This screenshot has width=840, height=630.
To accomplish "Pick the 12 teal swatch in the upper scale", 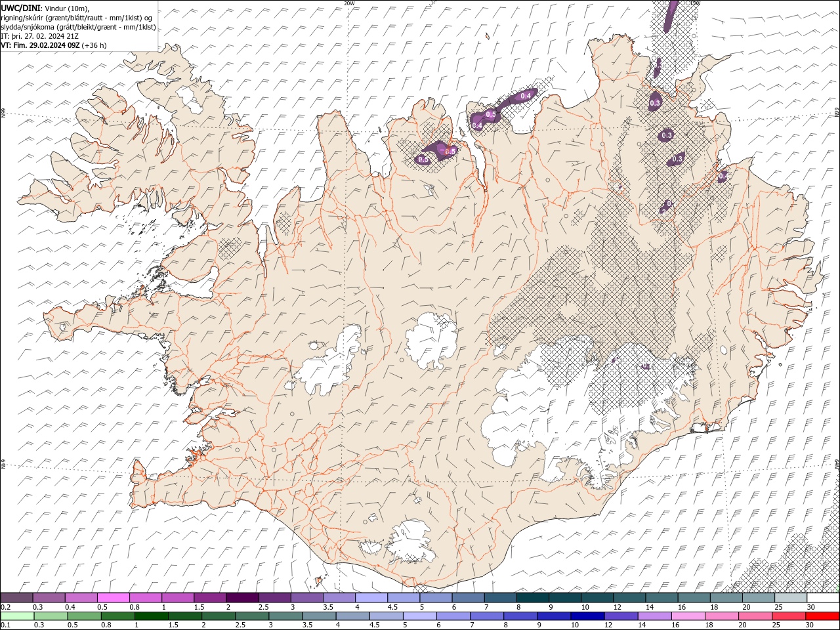I will (630, 598).
